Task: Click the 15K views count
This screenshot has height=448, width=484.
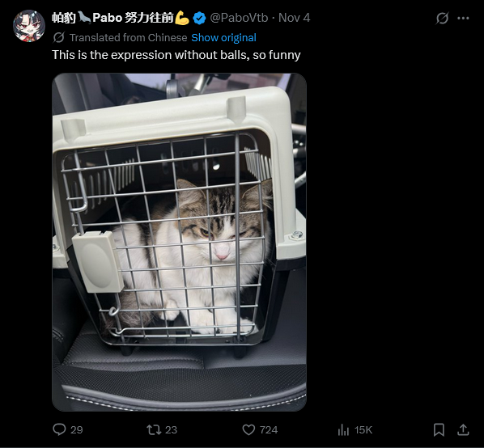Action: tap(363, 430)
